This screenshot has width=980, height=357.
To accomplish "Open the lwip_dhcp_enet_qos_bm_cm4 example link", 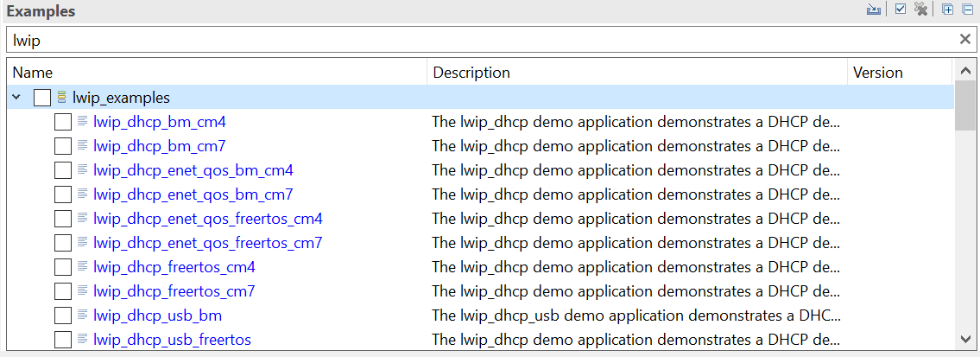I will pyautogui.click(x=193, y=170).
